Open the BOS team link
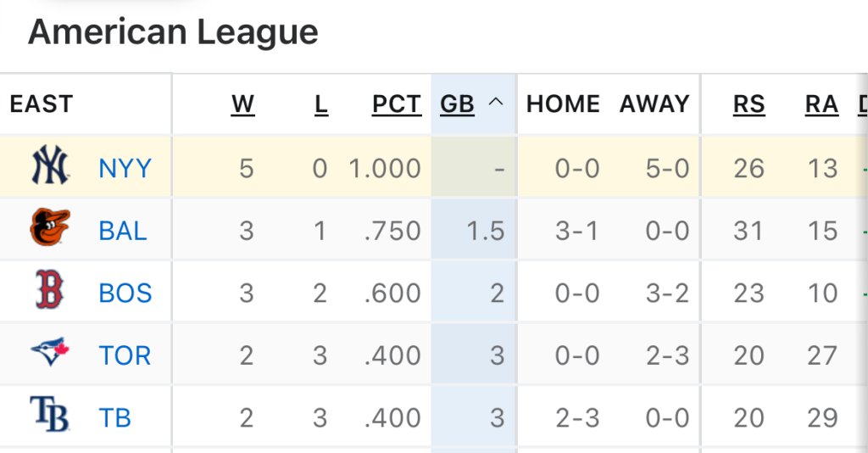The height and width of the screenshot is (453, 868). tap(125, 293)
